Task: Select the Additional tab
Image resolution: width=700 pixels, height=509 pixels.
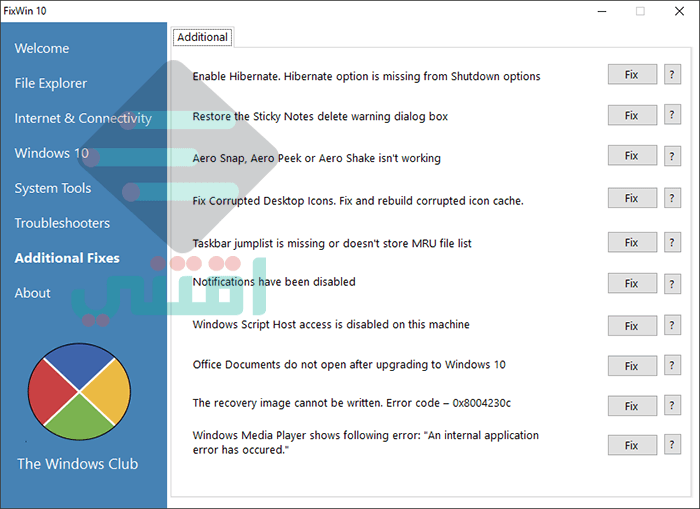Action: click(x=203, y=37)
